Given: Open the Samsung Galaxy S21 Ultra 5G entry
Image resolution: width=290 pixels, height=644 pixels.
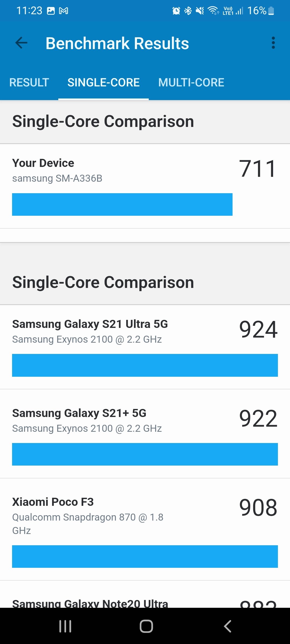Looking at the screenshot, I should (x=145, y=347).
